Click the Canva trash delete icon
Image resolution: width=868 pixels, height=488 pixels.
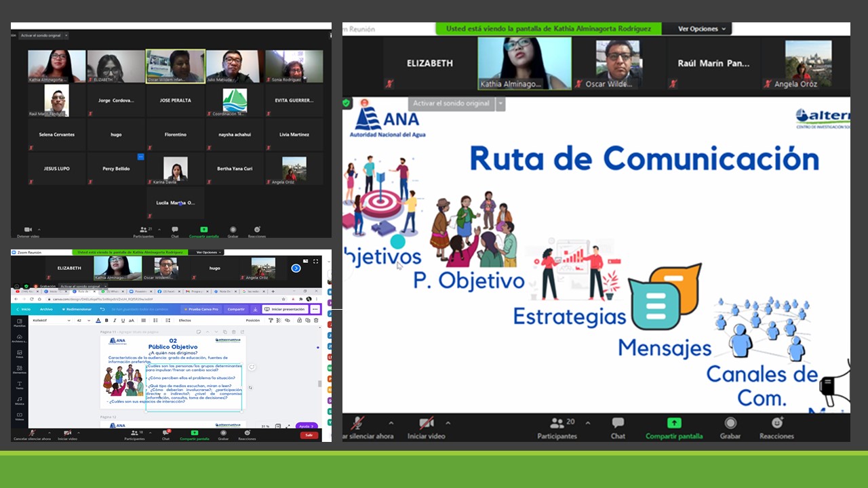(316, 320)
